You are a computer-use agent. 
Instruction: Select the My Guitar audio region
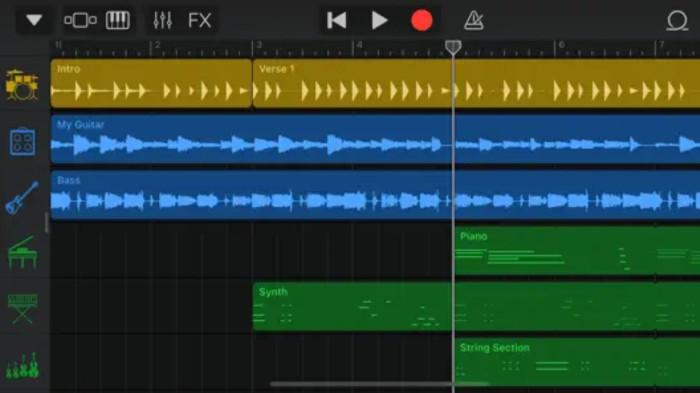point(375,139)
